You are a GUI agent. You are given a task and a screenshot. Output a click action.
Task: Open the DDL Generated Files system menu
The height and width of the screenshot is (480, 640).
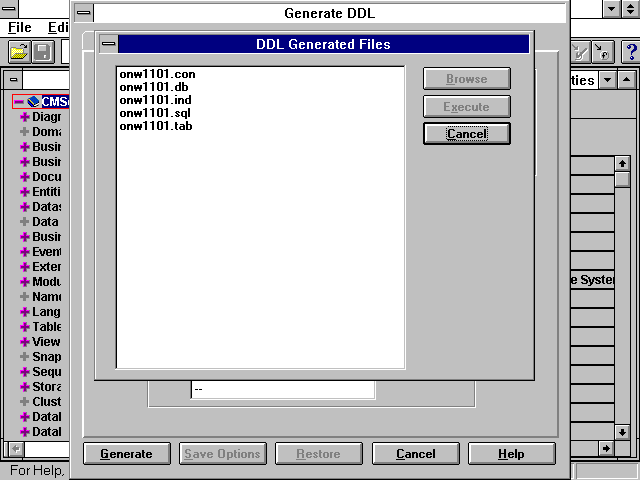(x=108, y=44)
